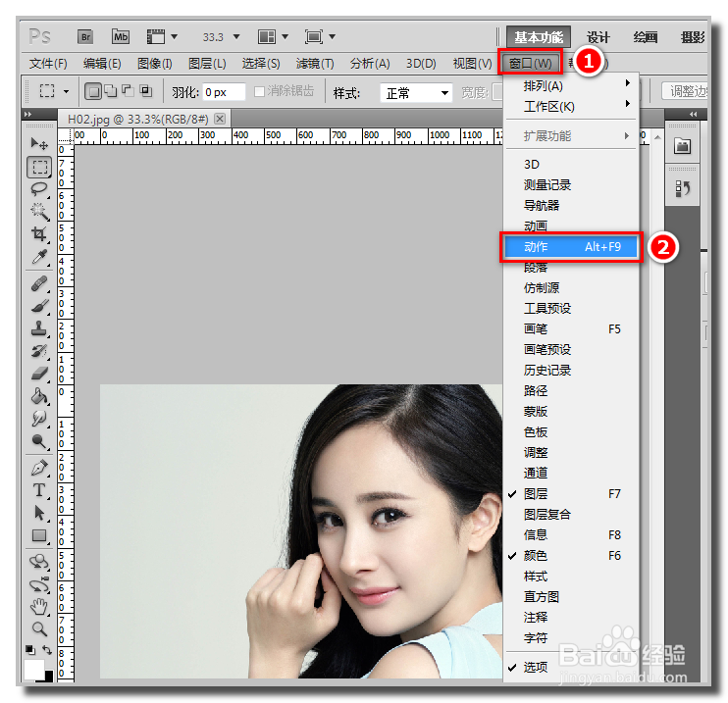The width and height of the screenshot is (728, 703).
Task: Swap foreground and background colors
Action: point(47,649)
